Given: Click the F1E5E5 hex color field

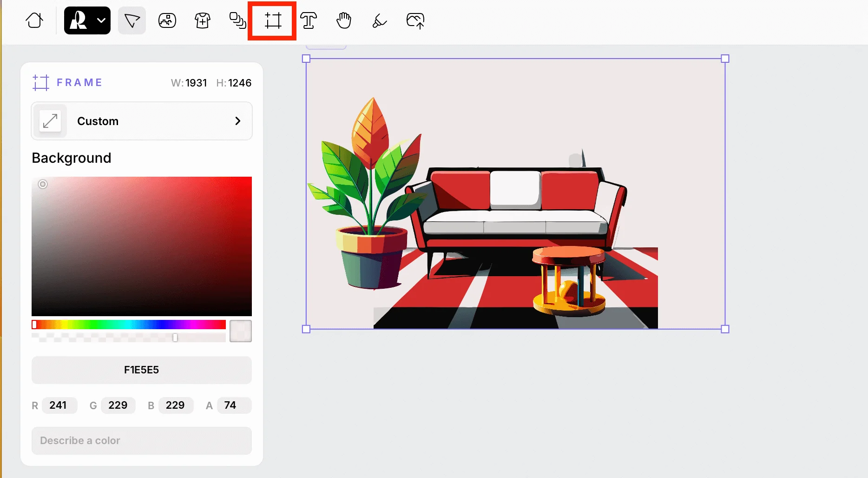Looking at the screenshot, I should 142,370.
